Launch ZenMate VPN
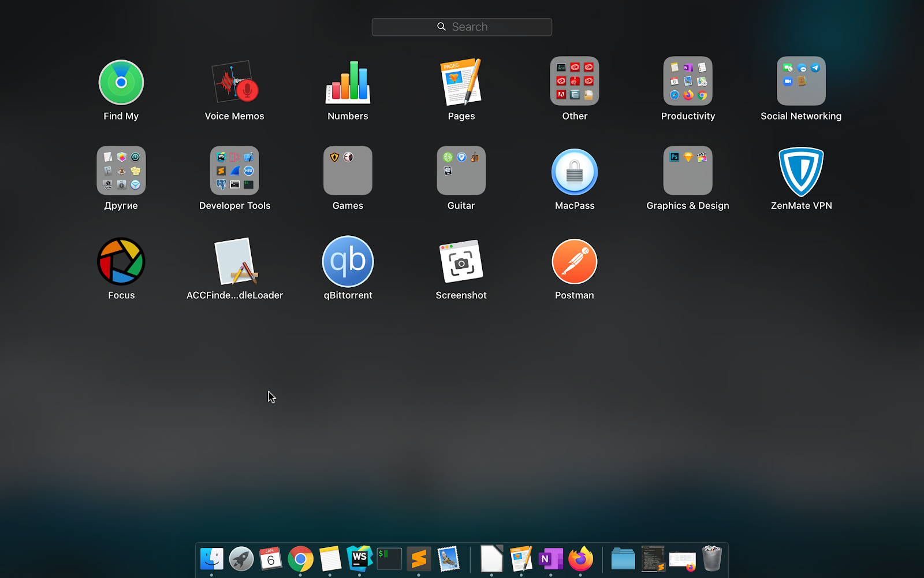924x578 pixels. tap(801, 172)
